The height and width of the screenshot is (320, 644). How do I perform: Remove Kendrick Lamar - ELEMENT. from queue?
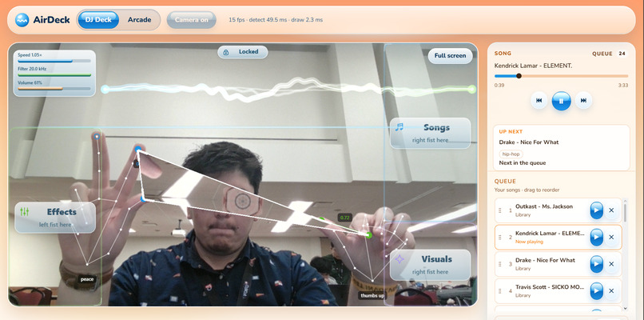coord(611,238)
